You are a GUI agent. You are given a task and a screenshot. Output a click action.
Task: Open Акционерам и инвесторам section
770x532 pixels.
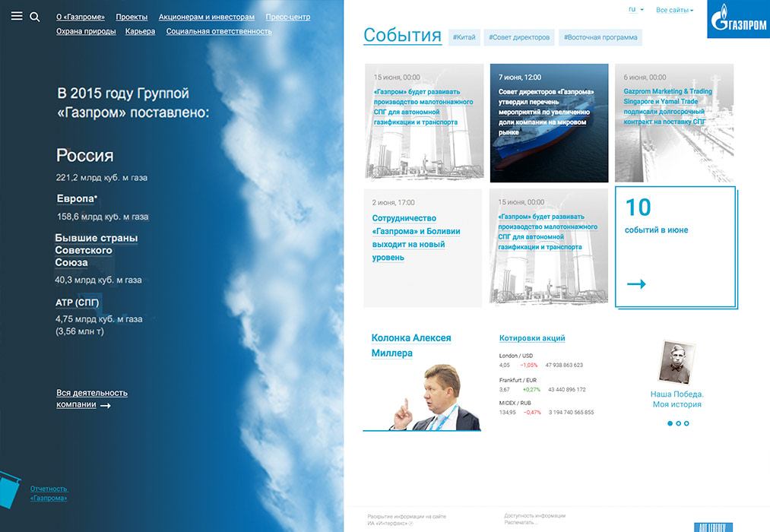point(206,17)
